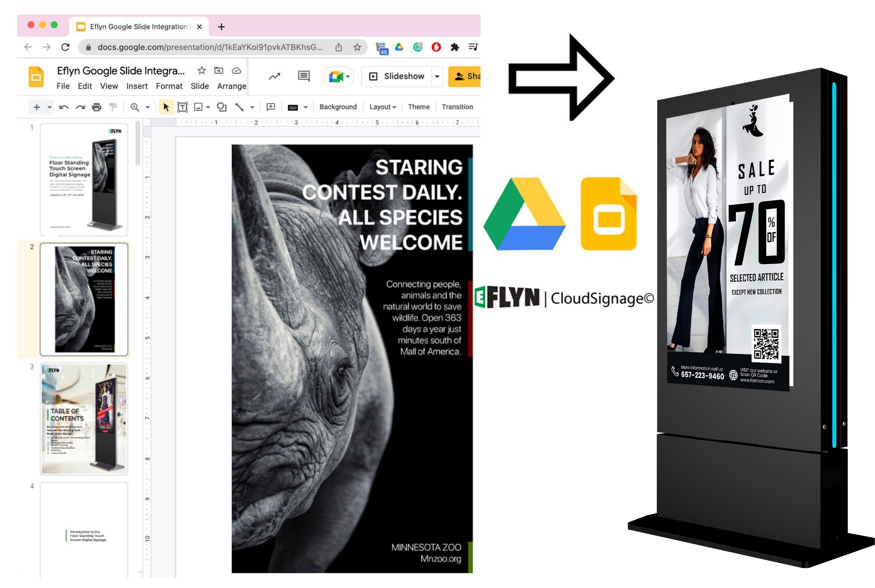The image size is (875, 588).
Task: Expand the Slideshow options dropdown arrow
Action: [x=437, y=77]
